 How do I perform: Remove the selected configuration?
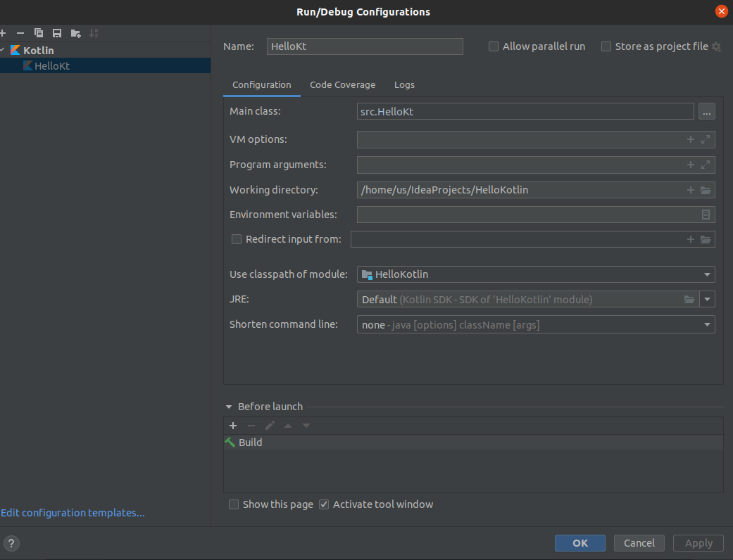click(x=20, y=33)
